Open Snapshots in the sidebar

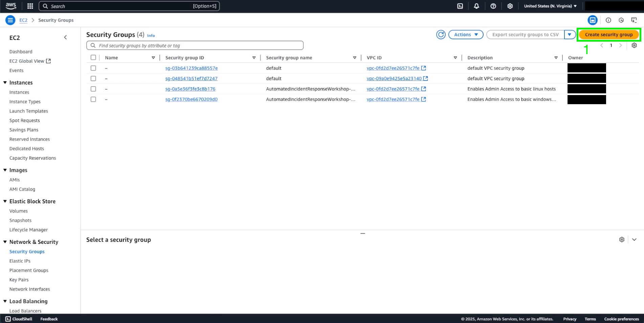(x=20, y=221)
